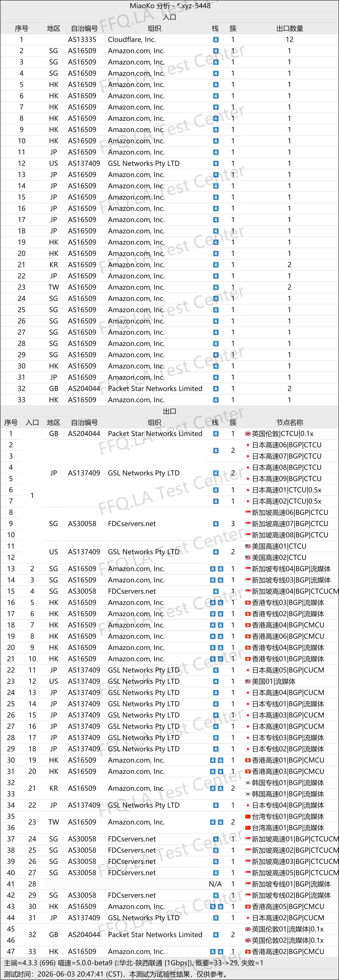Click node name '新加坡高速05|BGP|CTCUCM'

coord(295,873)
